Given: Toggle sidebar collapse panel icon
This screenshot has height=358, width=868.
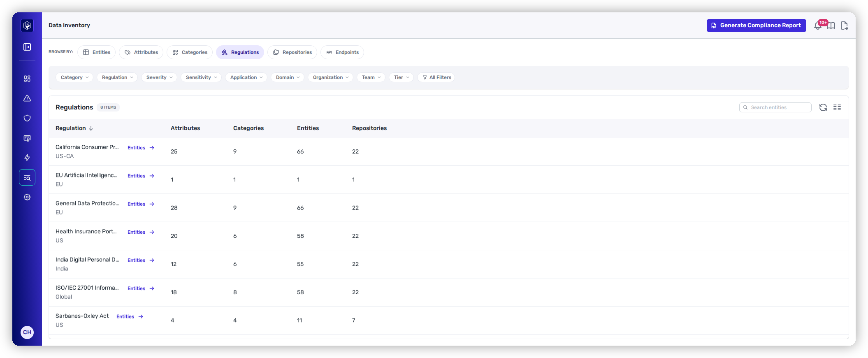Looking at the screenshot, I should tap(27, 47).
